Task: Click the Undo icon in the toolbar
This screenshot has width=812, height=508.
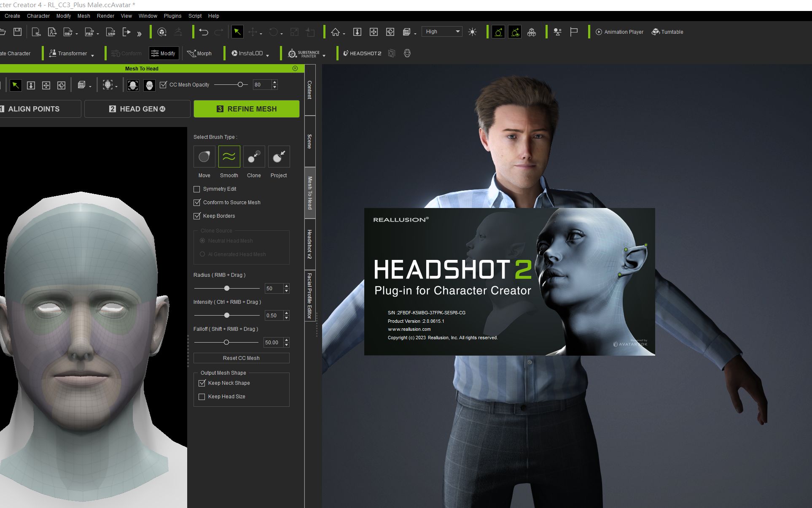Action: tap(204, 32)
